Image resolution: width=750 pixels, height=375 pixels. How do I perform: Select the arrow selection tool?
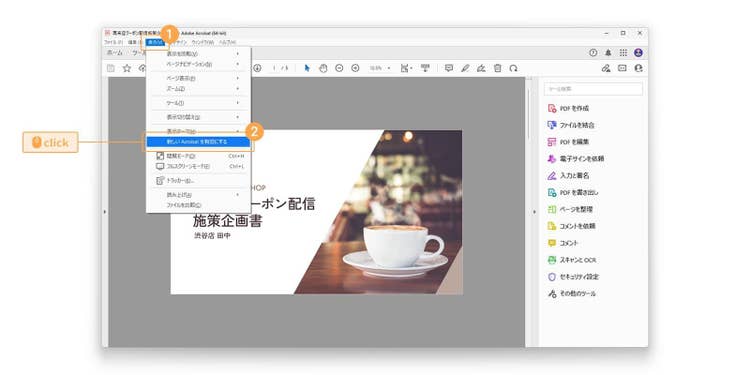point(307,68)
